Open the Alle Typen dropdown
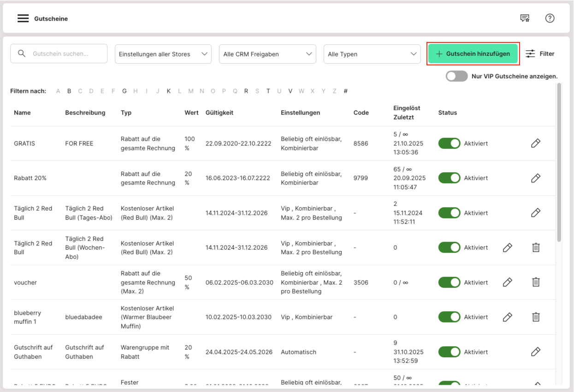The width and height of the screenshot is (574, 392). (372, 54)
